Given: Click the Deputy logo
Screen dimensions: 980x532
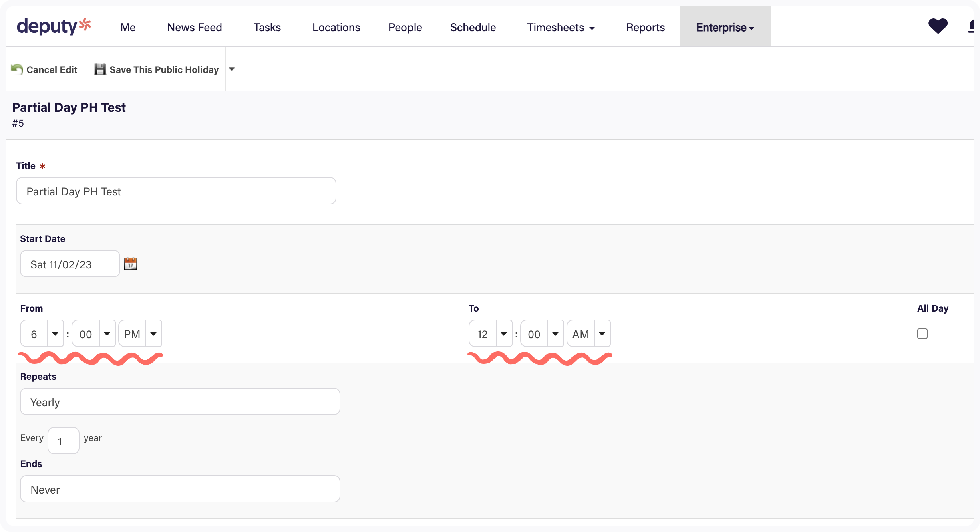Looking at the screenshot, I should click(54, 26).
